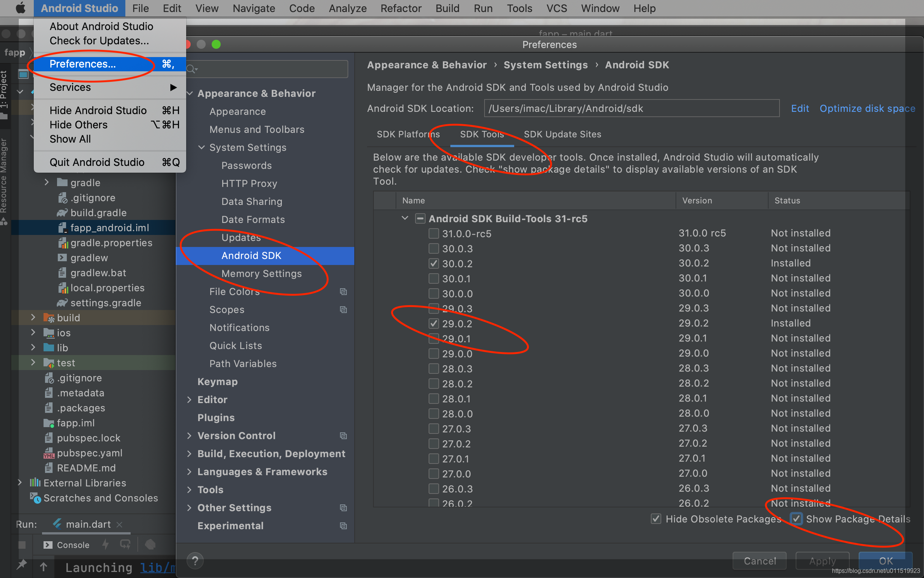Click the Scratches and Consoles icon
The height and width of the screenshot is (578, 924).
tap(36, 498)
